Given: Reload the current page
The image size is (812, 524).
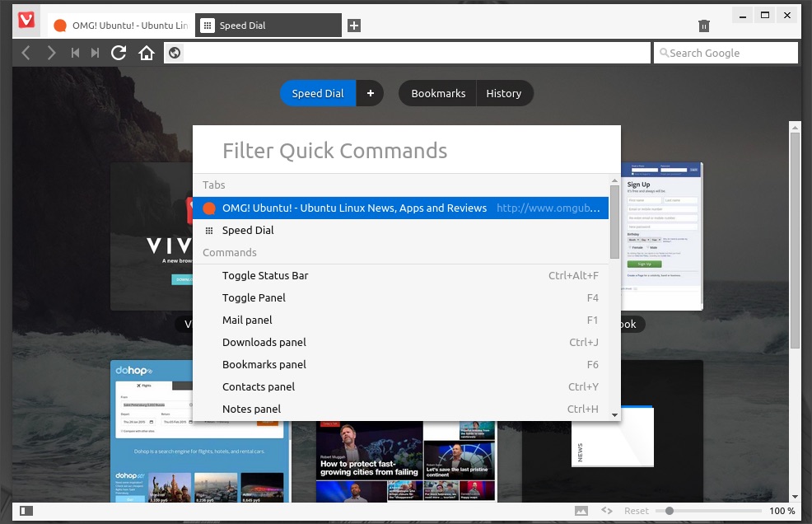Looking at the screenshot, I should point(119,53).
